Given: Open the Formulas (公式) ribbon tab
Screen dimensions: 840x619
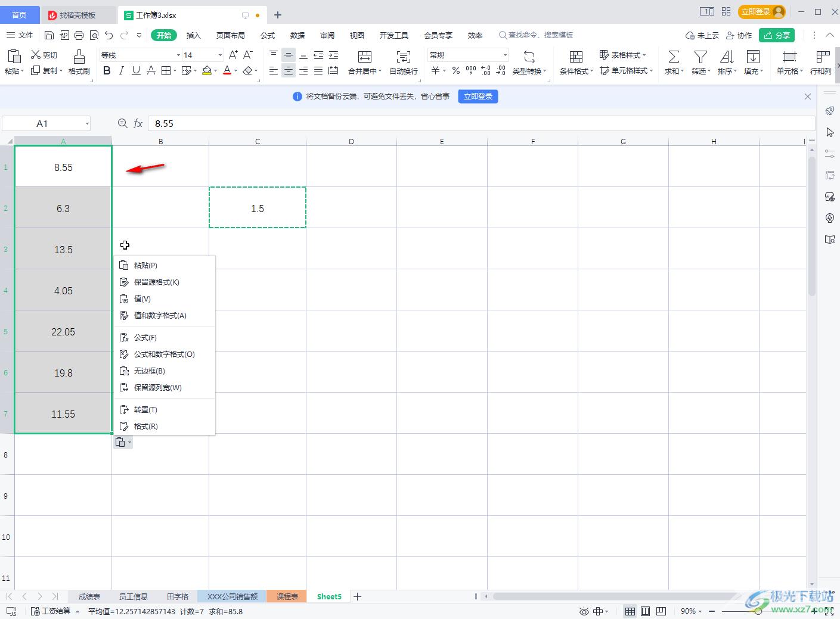Looking at the screenshot, I should coord(268,35).
